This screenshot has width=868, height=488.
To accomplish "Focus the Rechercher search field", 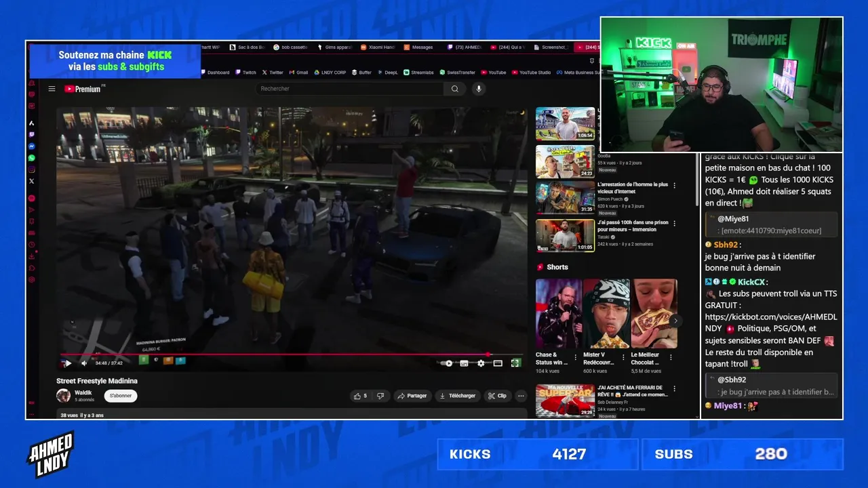I will [349, 89].
